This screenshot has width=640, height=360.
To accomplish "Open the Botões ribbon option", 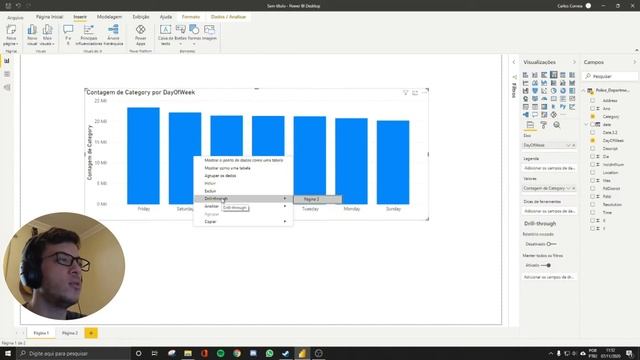I will click(180, 35).
